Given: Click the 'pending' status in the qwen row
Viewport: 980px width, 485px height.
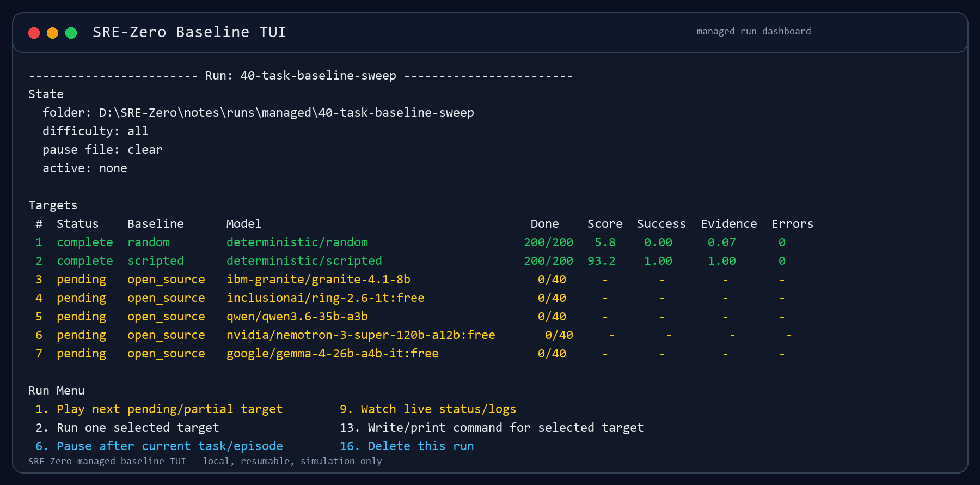Looking at the screenshot, I should click(82, 317).
